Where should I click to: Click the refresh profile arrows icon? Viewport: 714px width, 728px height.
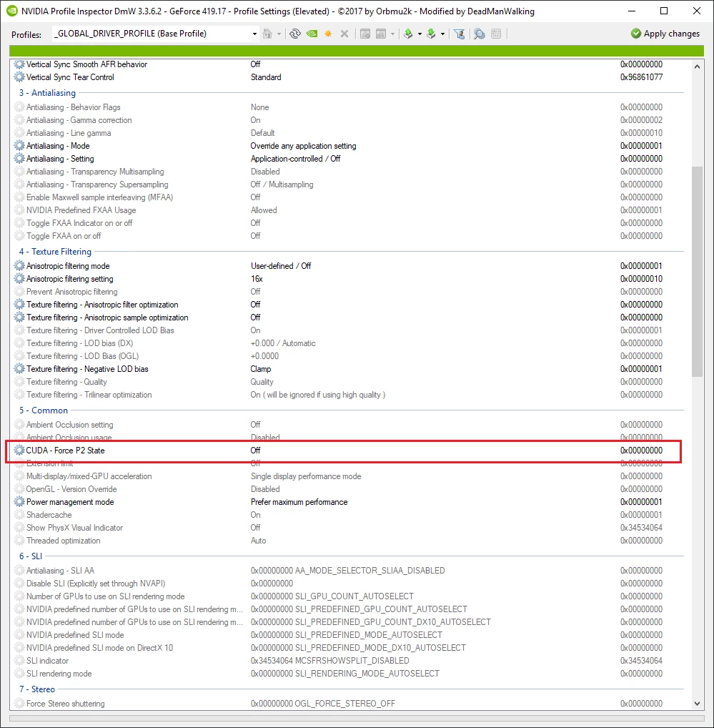tap(295, 34)
